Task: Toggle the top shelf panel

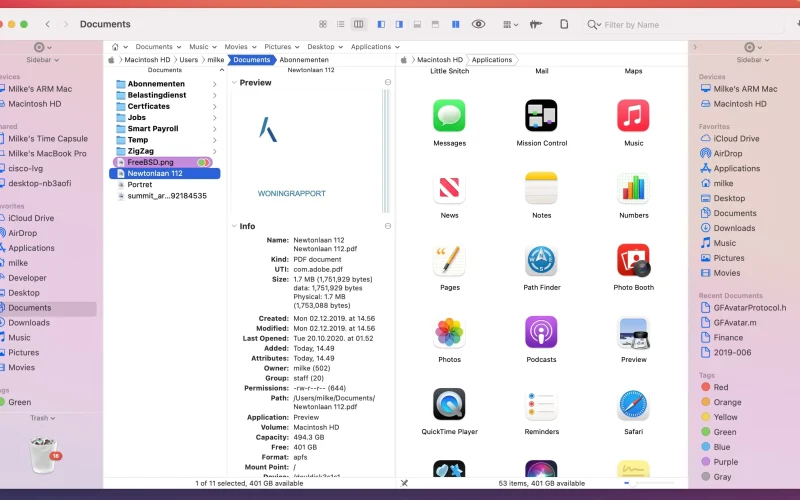Action: click(x=435, y=24)
